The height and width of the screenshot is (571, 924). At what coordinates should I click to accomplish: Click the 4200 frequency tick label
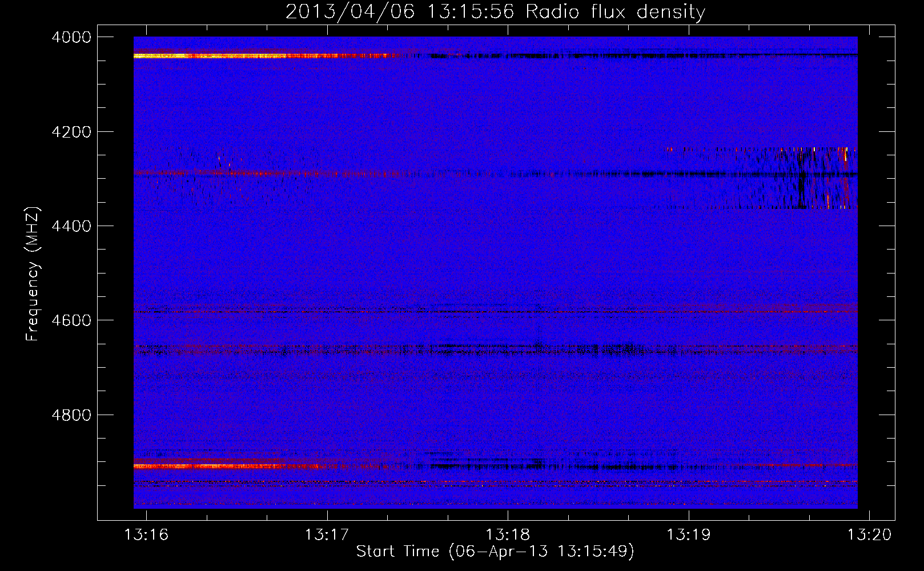coord(71,132)
